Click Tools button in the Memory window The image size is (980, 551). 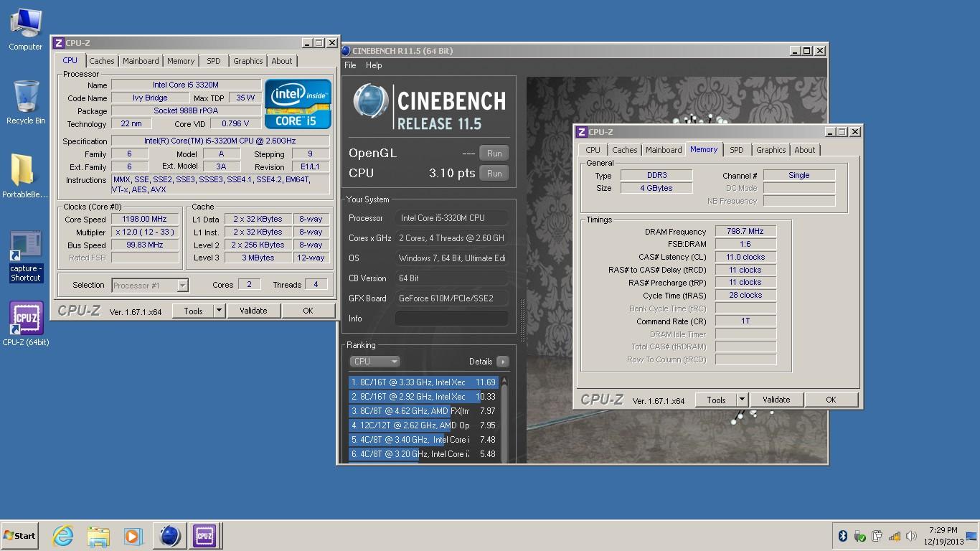716,400
